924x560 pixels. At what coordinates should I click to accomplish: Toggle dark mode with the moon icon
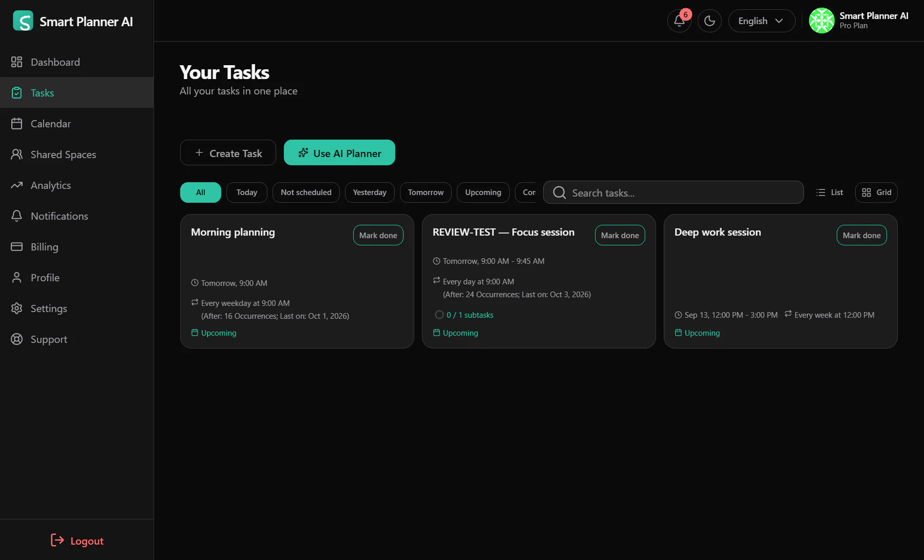[x=709, y=21]
